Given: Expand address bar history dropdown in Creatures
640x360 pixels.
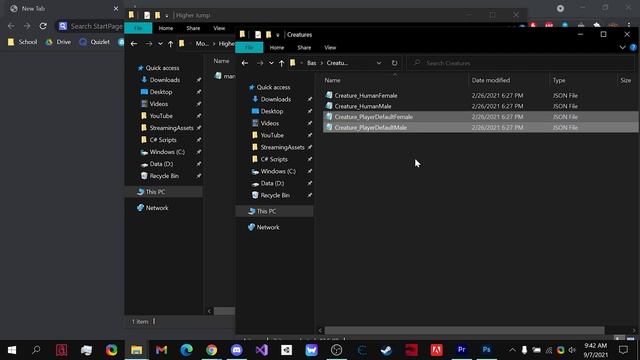Looking at the screenshot, I should click(x=379, y=63).
